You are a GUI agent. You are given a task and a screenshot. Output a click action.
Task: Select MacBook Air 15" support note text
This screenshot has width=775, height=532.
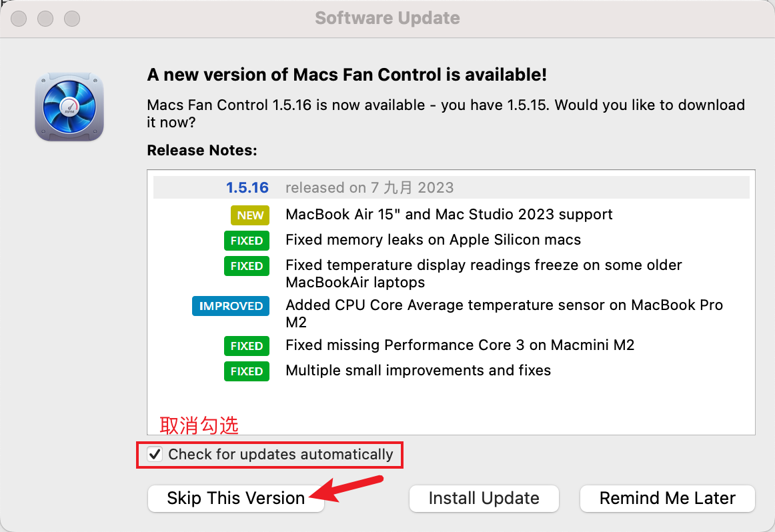pos(449,215)
